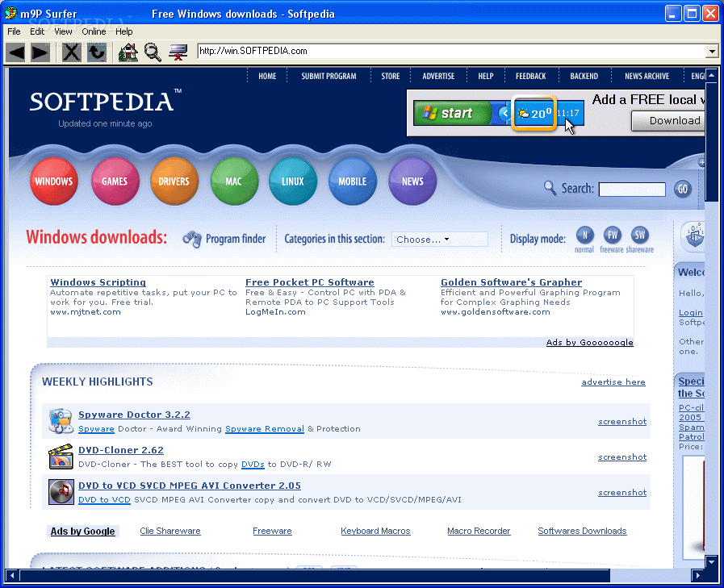
Task: Click screenshot link for DVD-Cloner
Action: 622,457
